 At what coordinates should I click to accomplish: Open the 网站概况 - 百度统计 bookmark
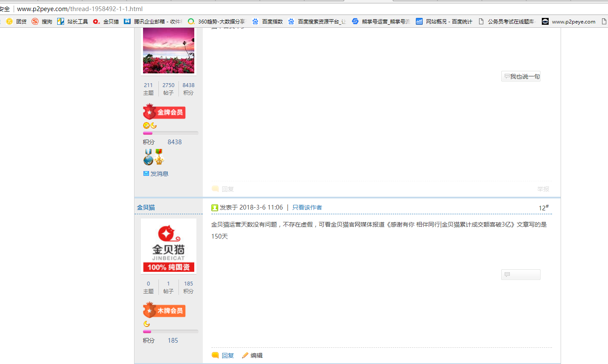pos(444,21)
